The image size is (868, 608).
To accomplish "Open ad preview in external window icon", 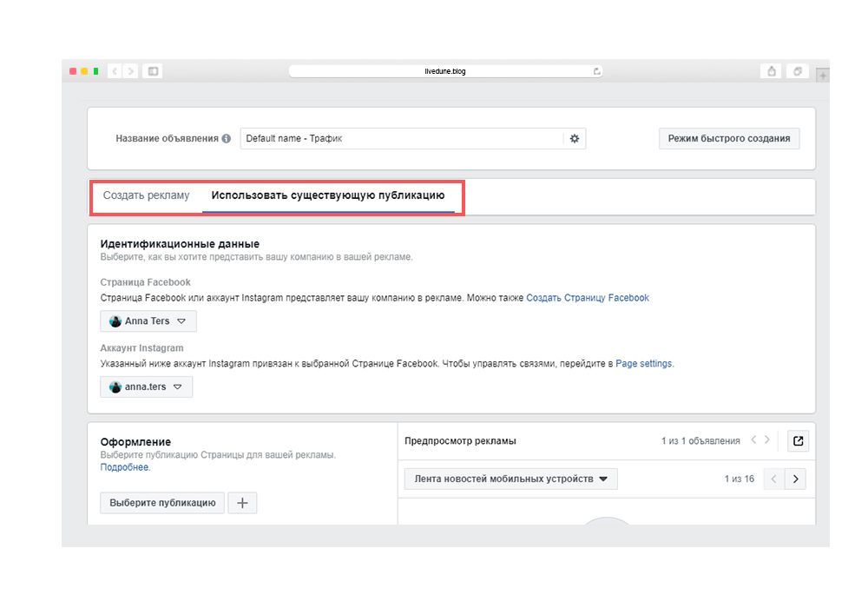I will click(798, 441).
